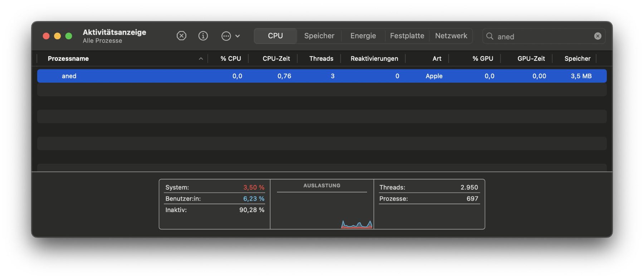Select the aned process row
644x279 pixels.
(x=321, y=76)
